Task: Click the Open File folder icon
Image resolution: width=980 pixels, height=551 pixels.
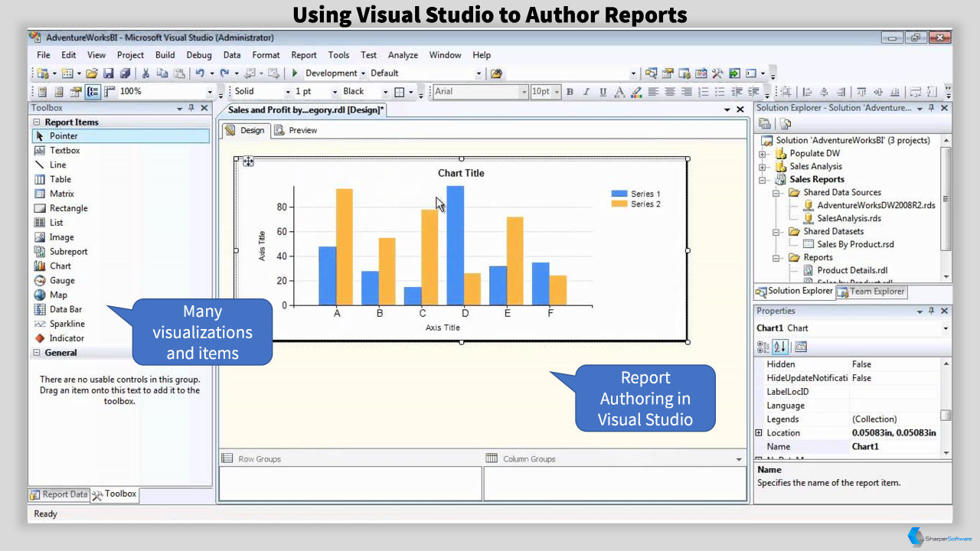Action: point(92,73)
